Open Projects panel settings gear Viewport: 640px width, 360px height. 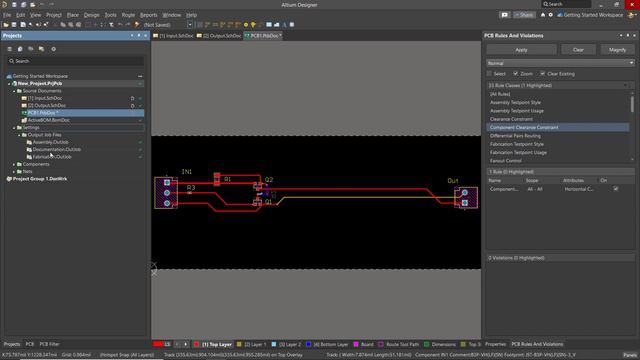pyautogui.click(x=53, y=49)
